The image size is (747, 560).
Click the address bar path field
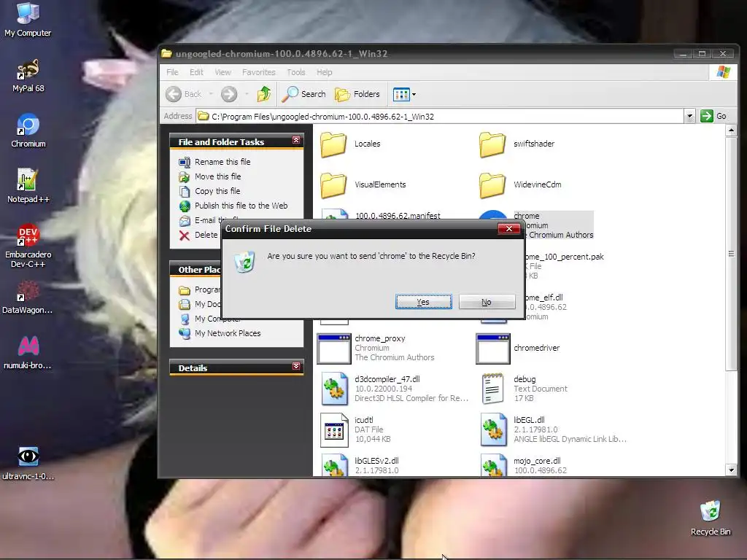click(x=440, y=116)
